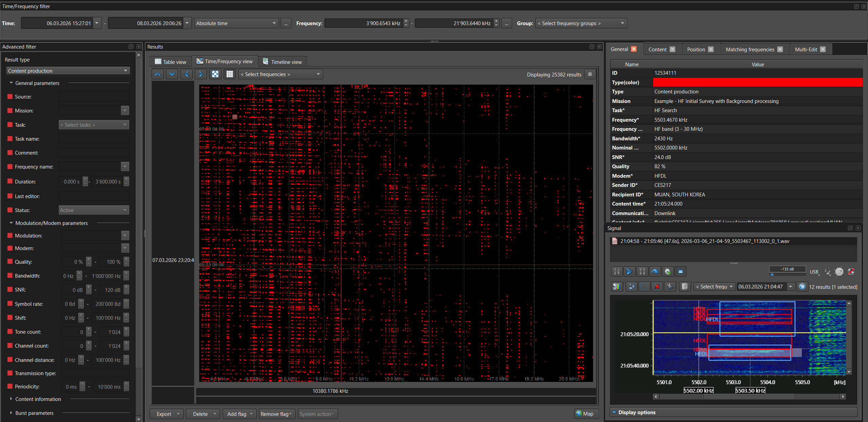Screen dimensions: 868x422
Task: Click the headphones audio output icon
Action: point(828,272)
